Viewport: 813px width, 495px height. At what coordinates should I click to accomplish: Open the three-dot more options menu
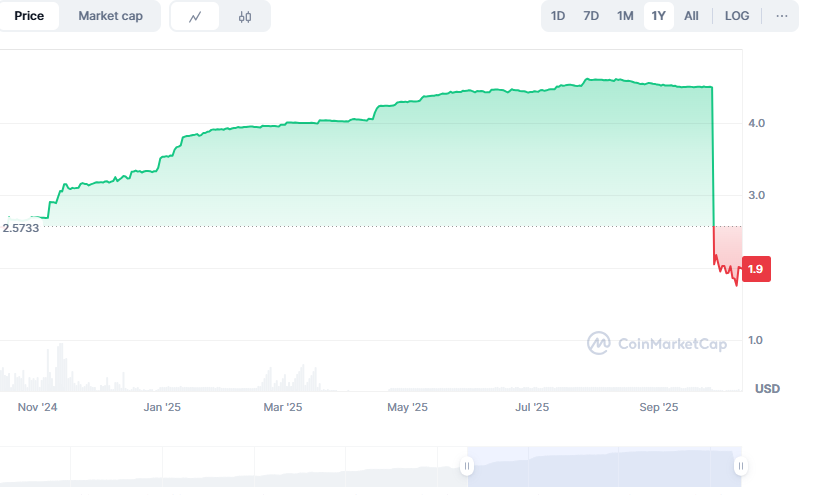click(x=781, y=16)
